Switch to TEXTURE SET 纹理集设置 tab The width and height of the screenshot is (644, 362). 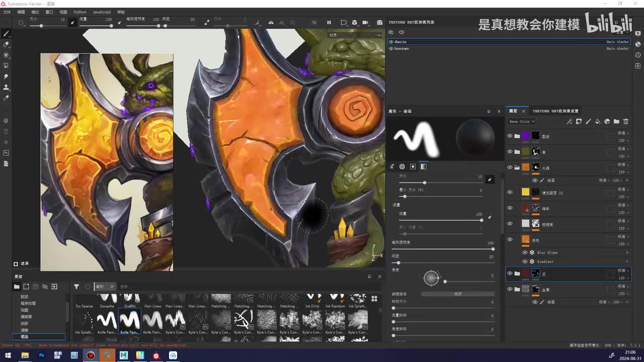tap(555, 111)
